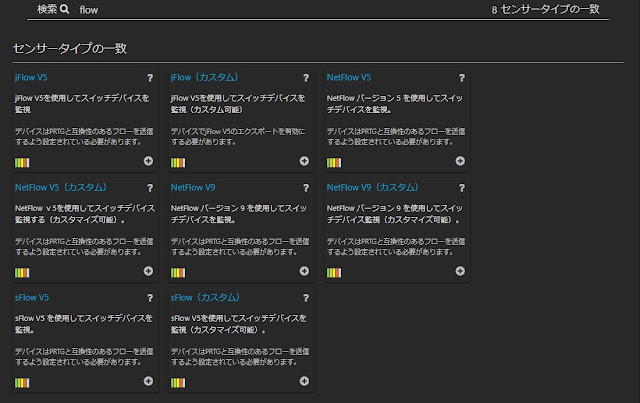Open help for jFlow V5 sensor
640x403 pixels.
(x=150, y=78)
